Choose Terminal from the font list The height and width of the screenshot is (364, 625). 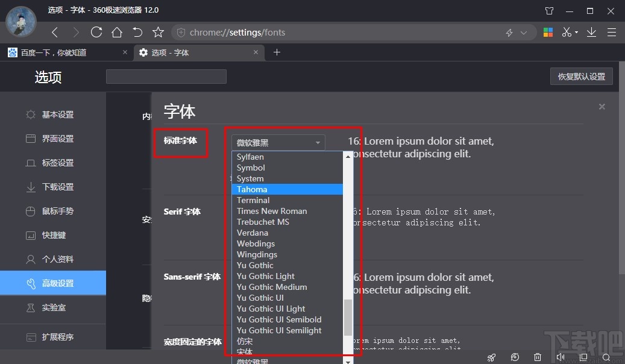pyautogui.click(x=287, y=200)
